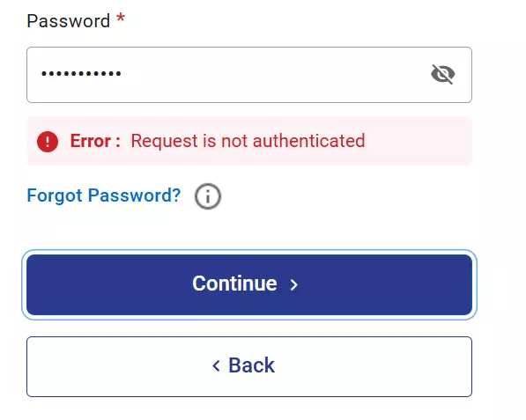The height and width of the screenshot is (420, 526).
Task: Click the Password field label
Action: tap(69, 21)
